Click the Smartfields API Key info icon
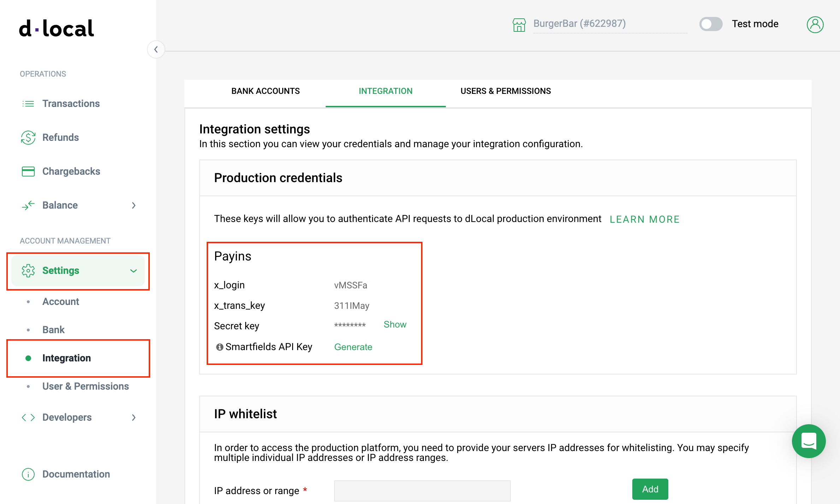840x504 pixels. pos(219,347)
